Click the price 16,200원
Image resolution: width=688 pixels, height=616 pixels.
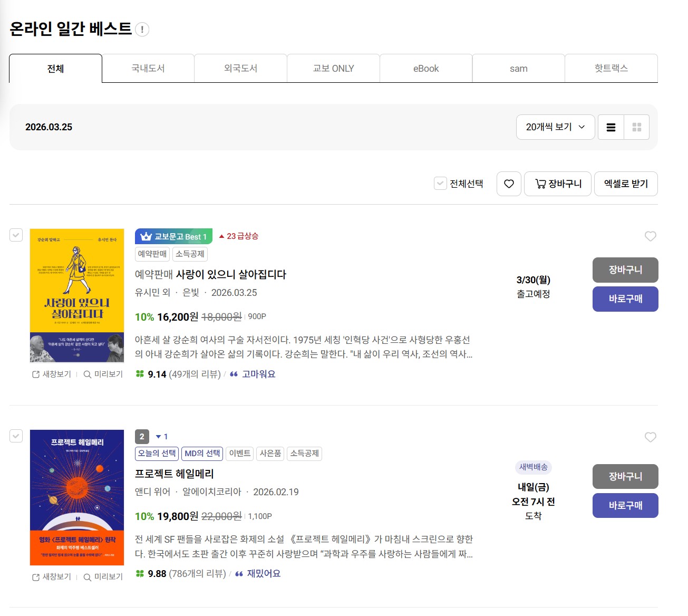(178, 317)
